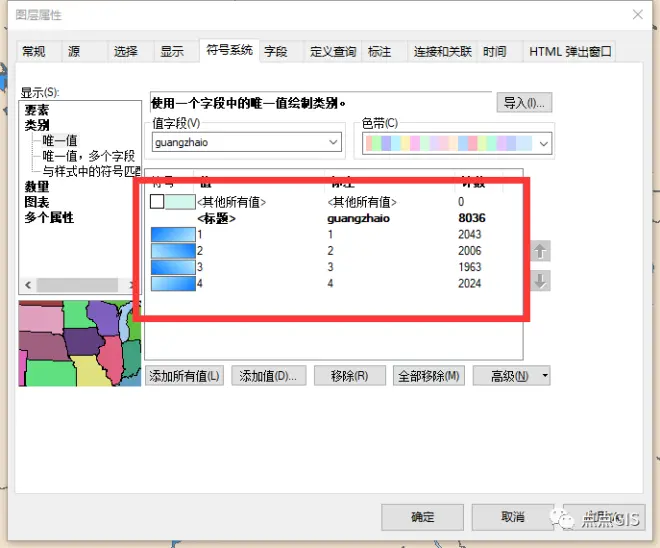Viewport: 660px width, 548px height.
Task: Click the <其他所有值> pale green symbol swatch
Action: 180,202
